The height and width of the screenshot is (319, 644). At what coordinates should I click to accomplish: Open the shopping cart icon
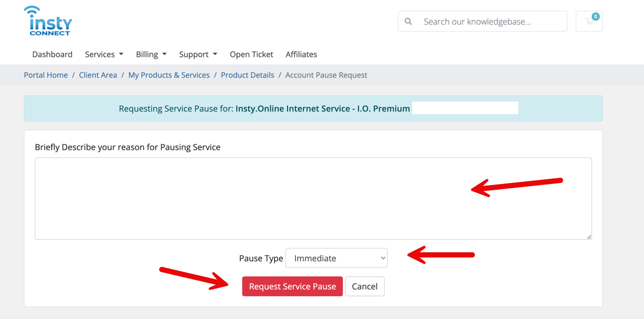[x=589, y=21]
